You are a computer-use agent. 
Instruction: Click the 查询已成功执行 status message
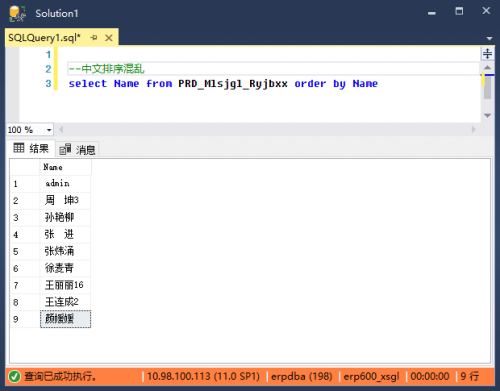60,376
